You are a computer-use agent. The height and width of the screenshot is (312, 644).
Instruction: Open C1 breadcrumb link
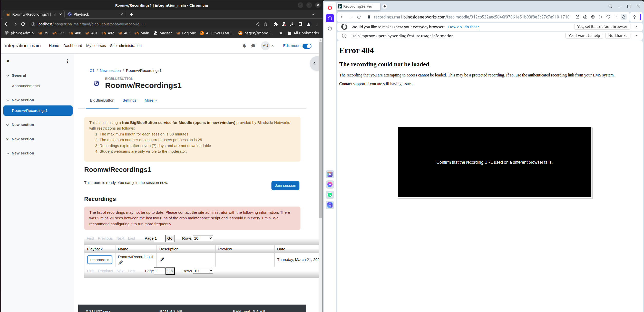92,71
